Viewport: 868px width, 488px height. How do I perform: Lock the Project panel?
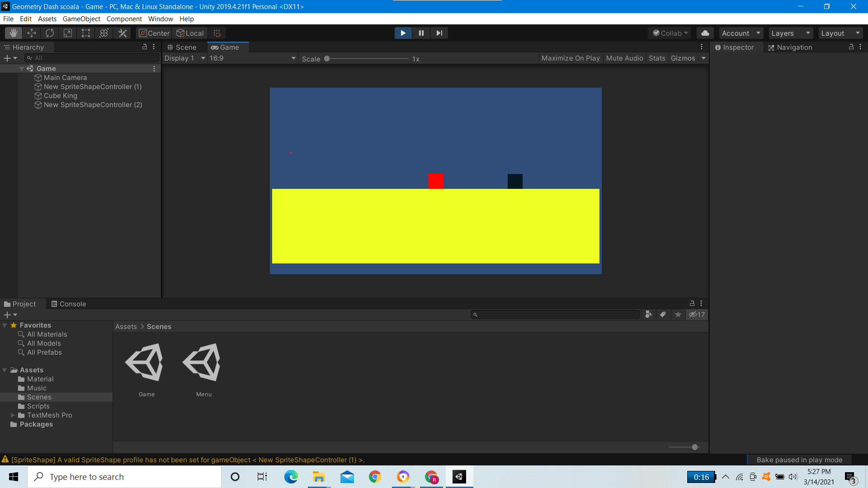tap(692, 304)
